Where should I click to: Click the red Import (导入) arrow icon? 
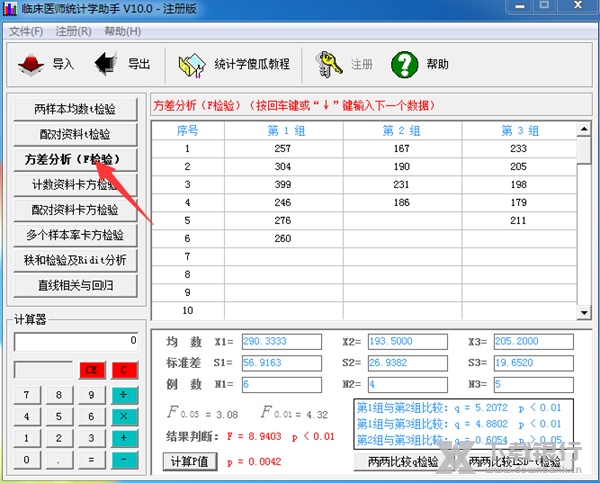(x=31, y=64)
